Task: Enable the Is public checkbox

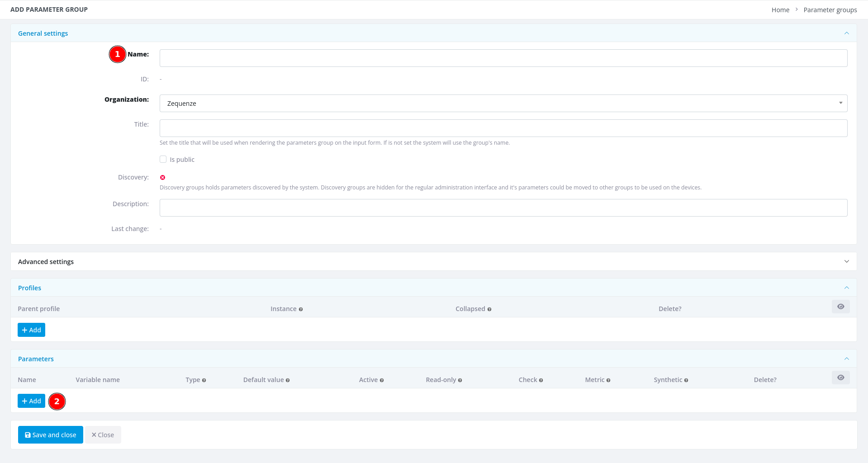Action: (163, 159)
